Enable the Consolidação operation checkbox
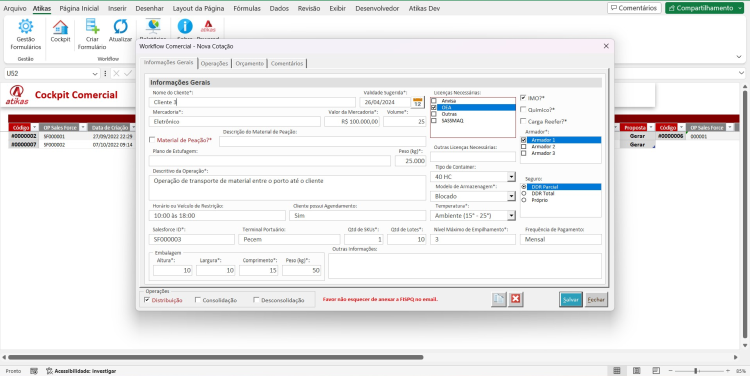 point(198,300)
